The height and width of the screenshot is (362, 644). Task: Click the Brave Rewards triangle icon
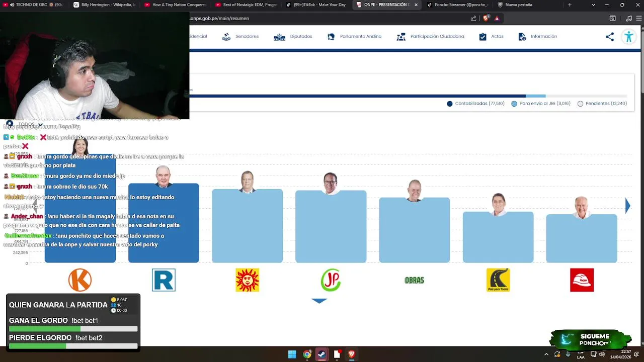tap(497, 18)
